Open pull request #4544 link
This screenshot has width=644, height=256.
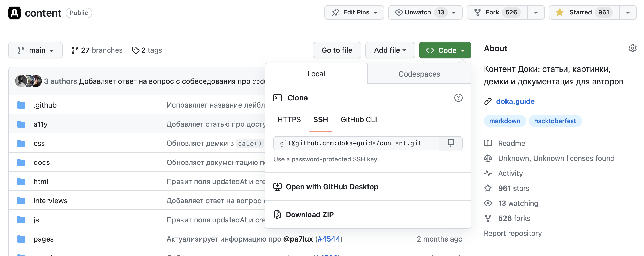click(328, 239)
